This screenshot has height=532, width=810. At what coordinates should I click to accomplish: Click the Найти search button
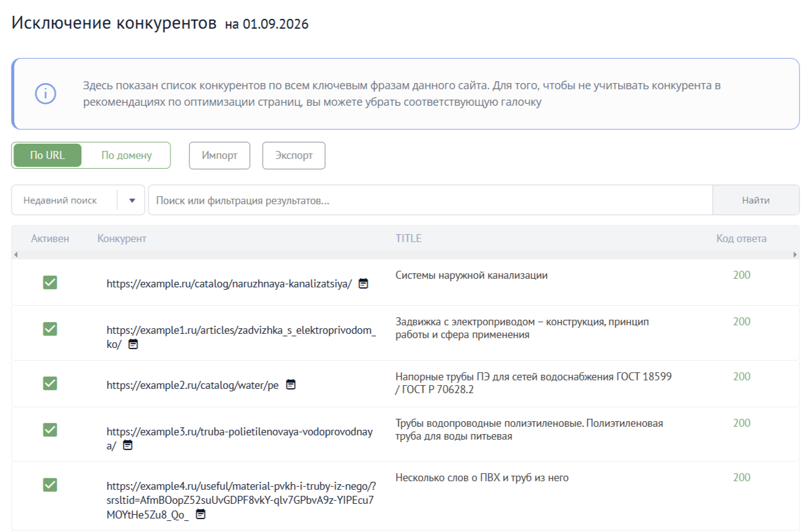coord(756,200)
